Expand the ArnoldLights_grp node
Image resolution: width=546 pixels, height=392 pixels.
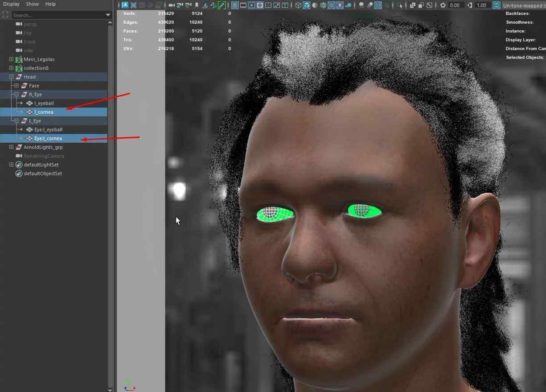click(11, 147)
